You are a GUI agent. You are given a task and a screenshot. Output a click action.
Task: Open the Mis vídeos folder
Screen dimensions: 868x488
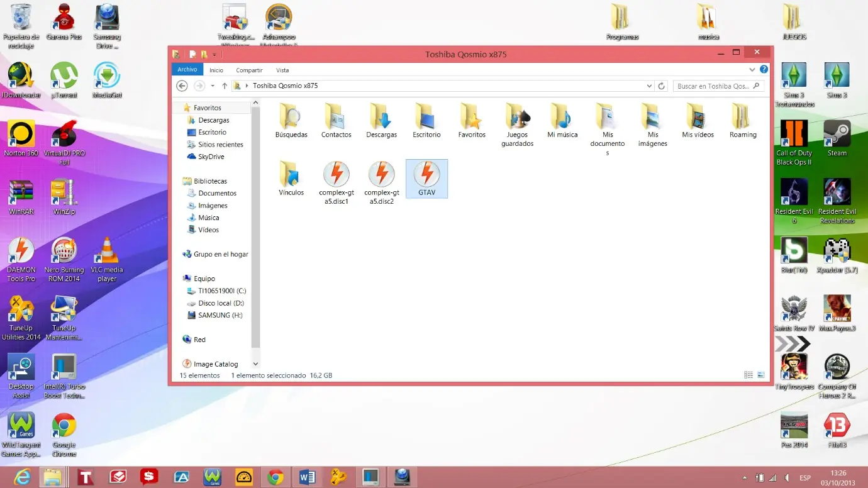(x=698, y=121)
